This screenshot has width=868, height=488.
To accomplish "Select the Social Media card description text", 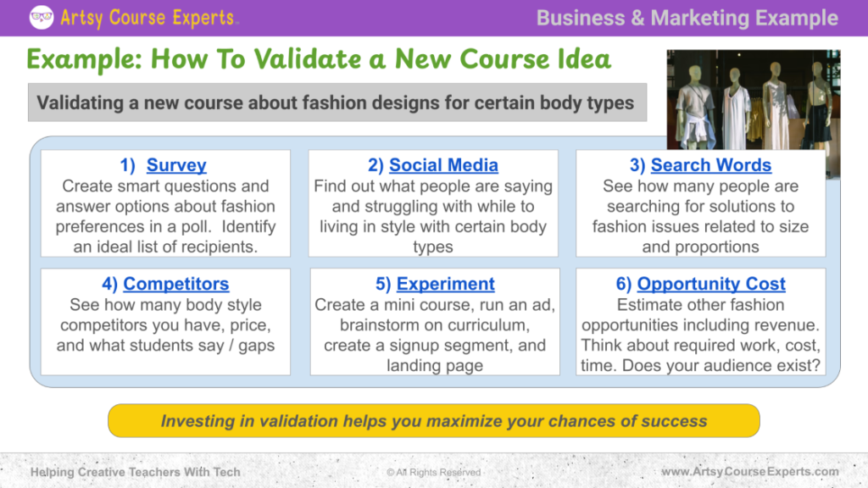I will pos(433,216).
